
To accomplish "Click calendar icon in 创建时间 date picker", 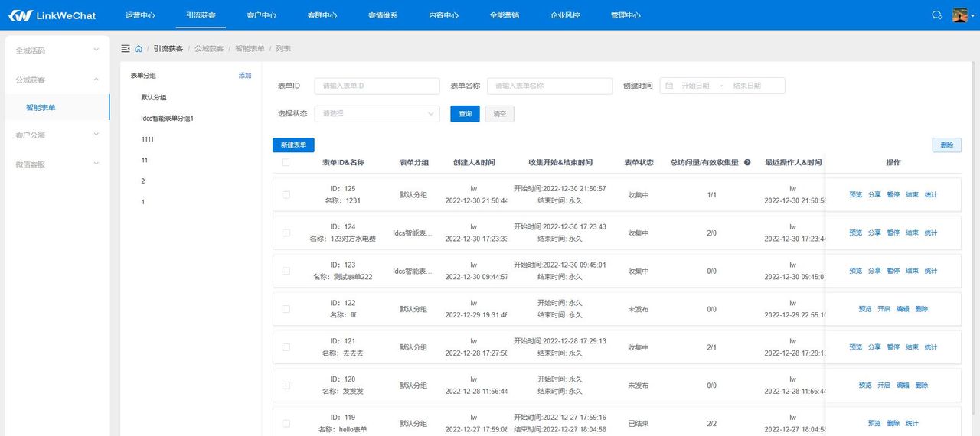I will click(x=669, y=86).
